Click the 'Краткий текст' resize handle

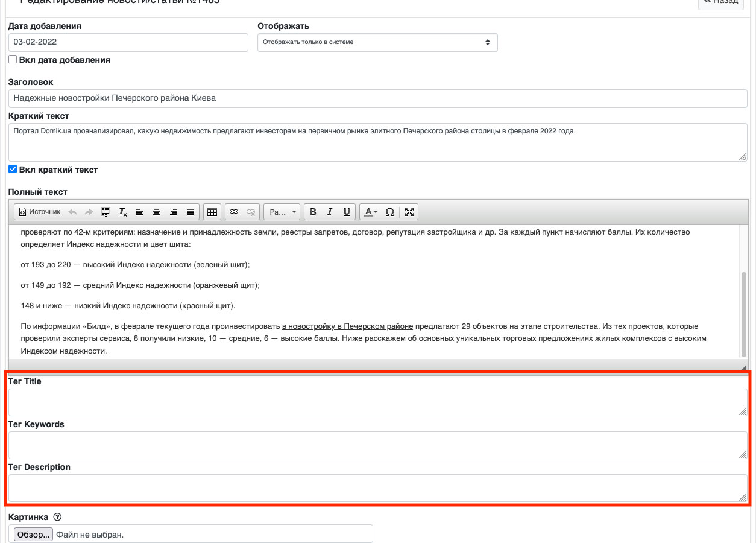pos(743,157)
